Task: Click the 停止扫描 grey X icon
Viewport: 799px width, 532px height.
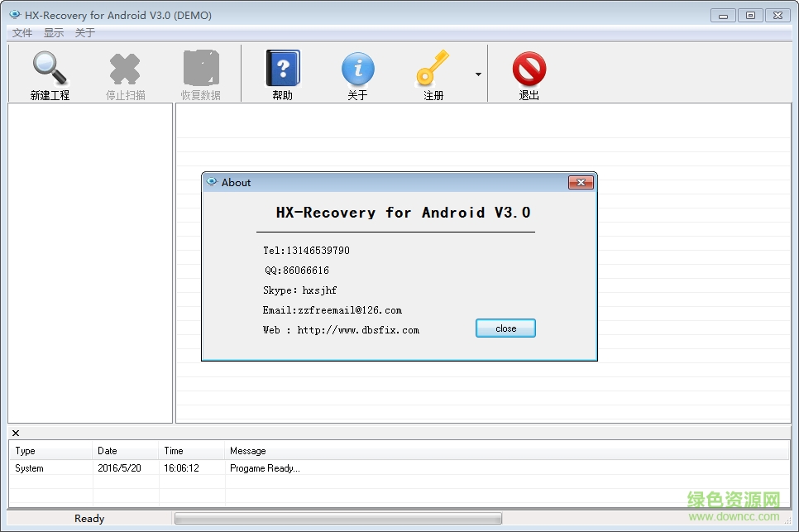Action: pyautogui.click(x=125, y=69)
